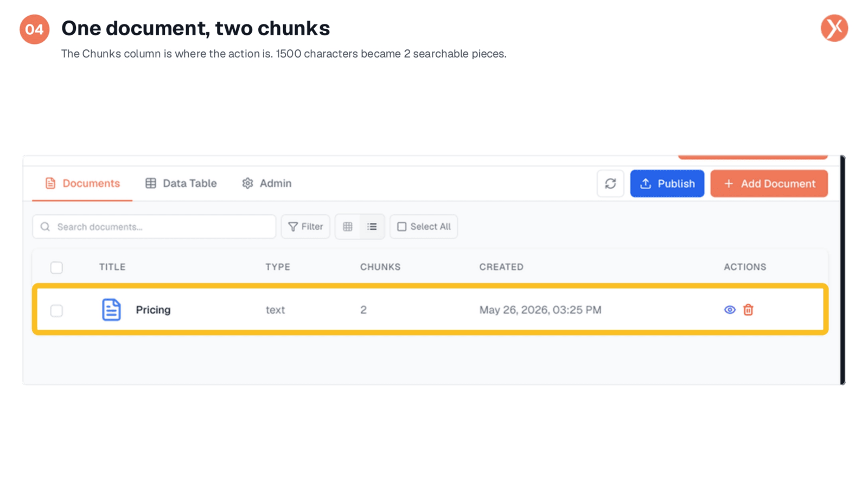Screen dimensions: 868x488
Task: Click the Pricing document title
Action: tap(153, 310)
